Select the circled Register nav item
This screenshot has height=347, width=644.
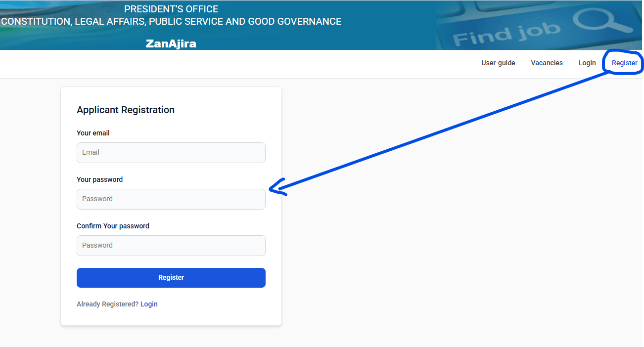[x=624, y=63]
